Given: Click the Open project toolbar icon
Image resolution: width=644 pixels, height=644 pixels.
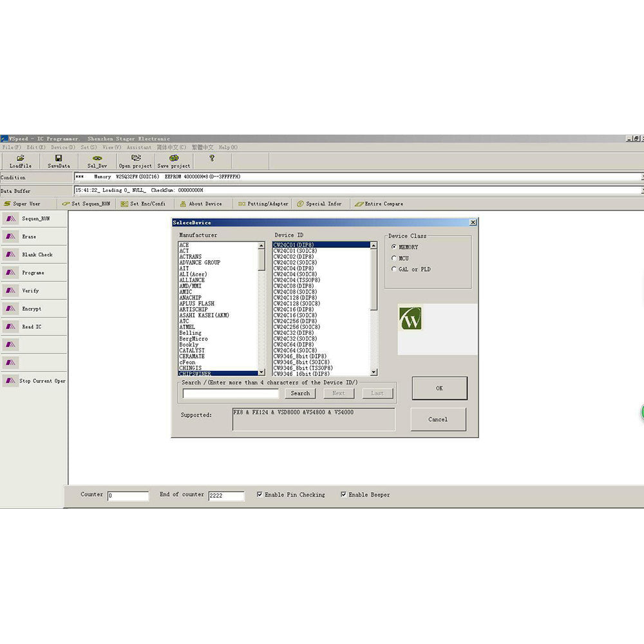Looking at the screenshot, I should click(x=136, y=158).
